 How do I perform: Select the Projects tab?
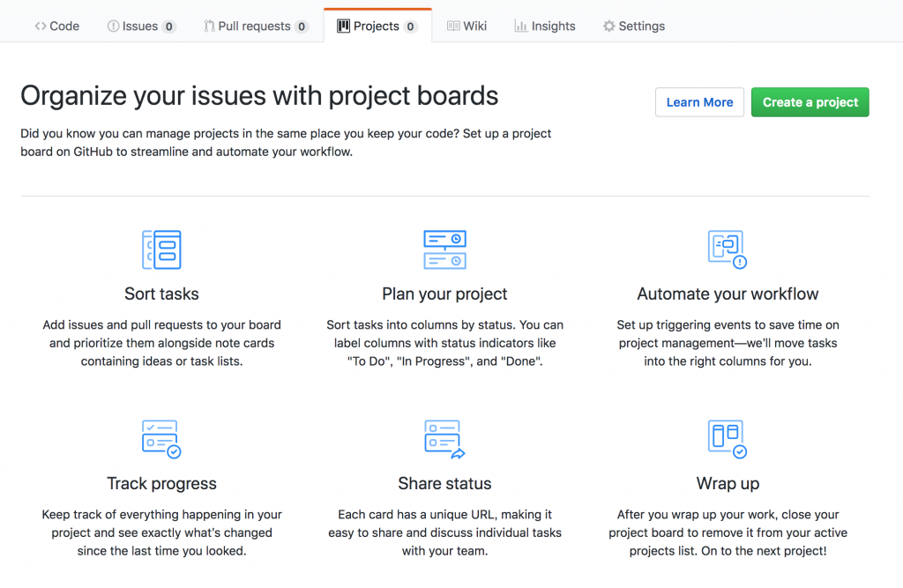coord(376,26)
